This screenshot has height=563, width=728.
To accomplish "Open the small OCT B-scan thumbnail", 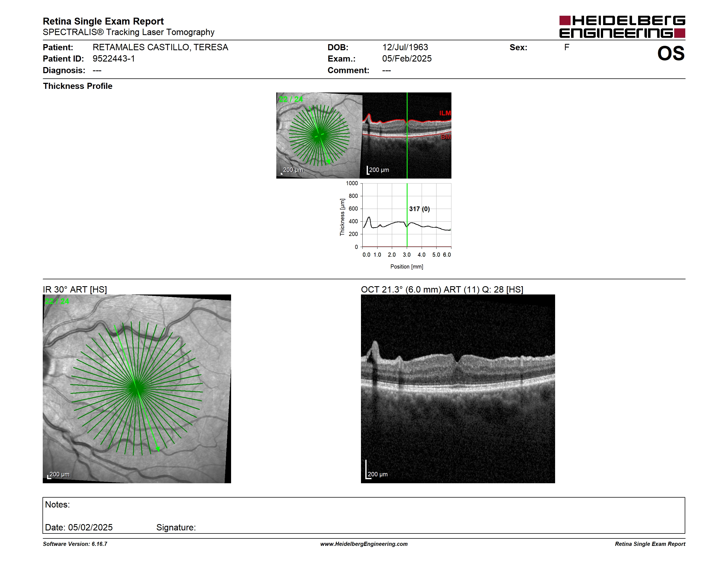I will pyautogui.click(x=407, y=136).
